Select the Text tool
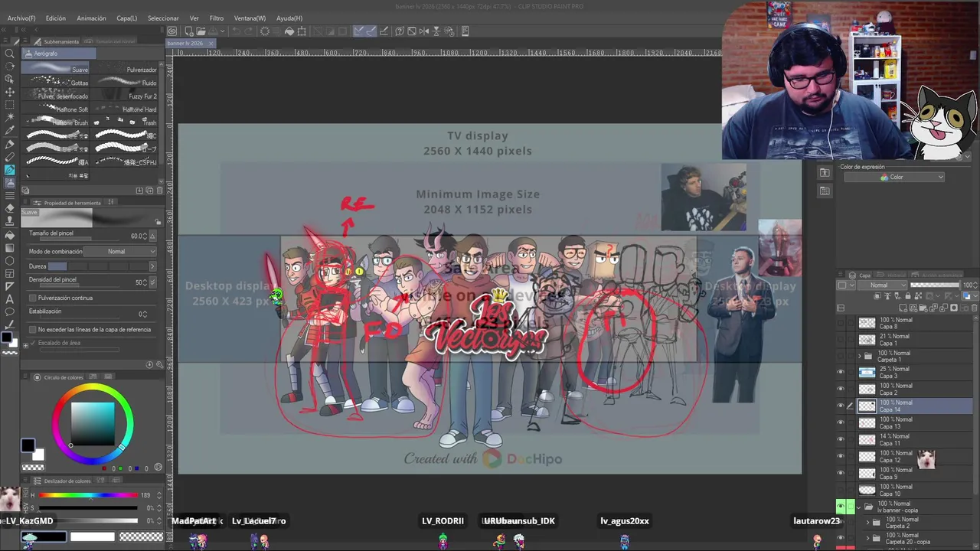The height and width of the screenshot is (551, 980). 10,299
